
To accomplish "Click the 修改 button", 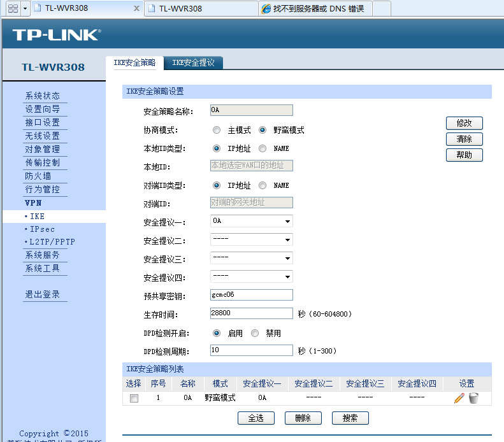I will point(464,123).
